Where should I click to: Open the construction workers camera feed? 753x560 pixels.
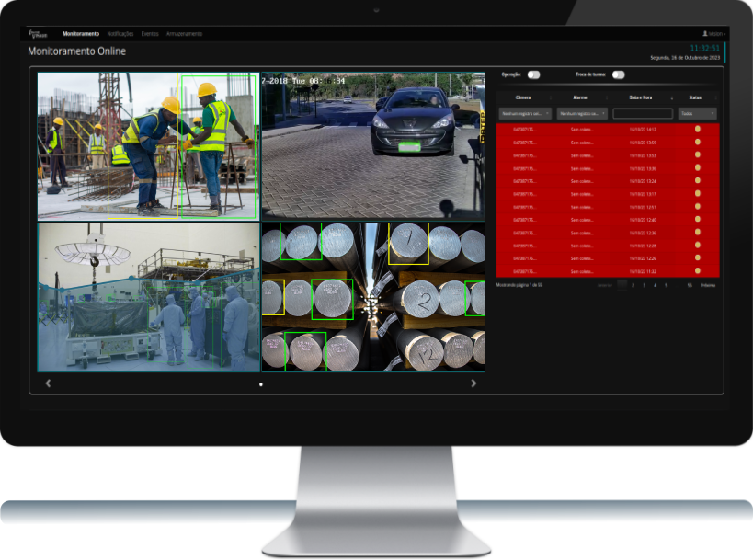point(148,146)
